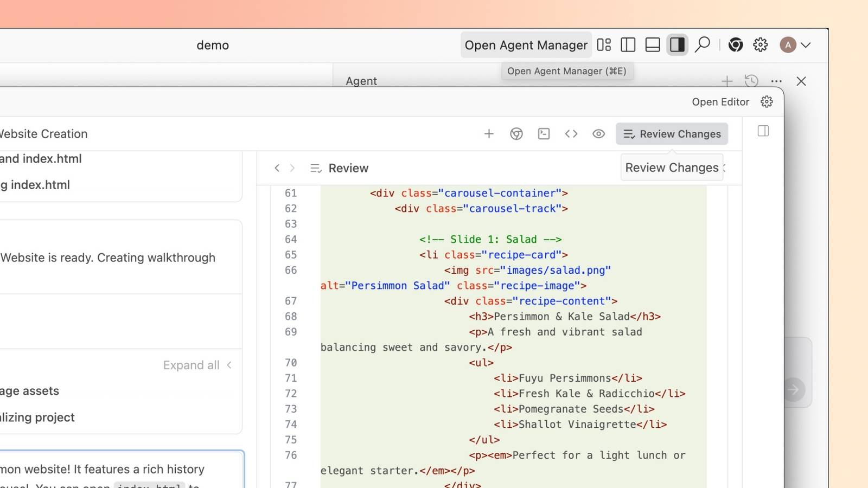The height and width of the screenshot is (488, 868).
Task: Select the preview eye icon
Action: coord(598,133)
